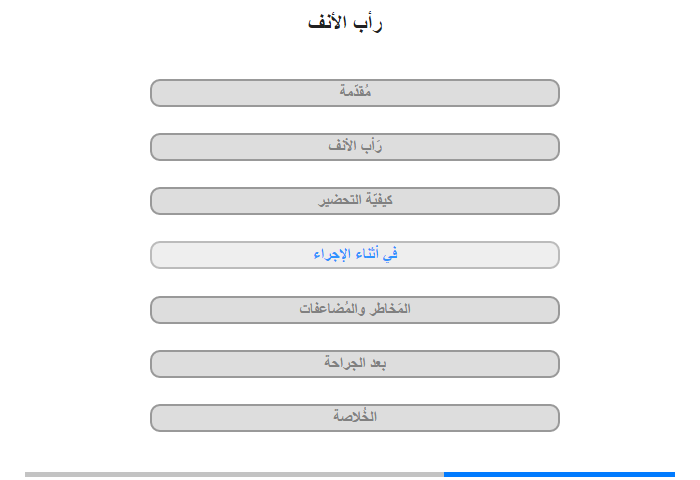Go to the Introduction module, first button
Viewport: 700px width, 480px height.
click(354, 93)
